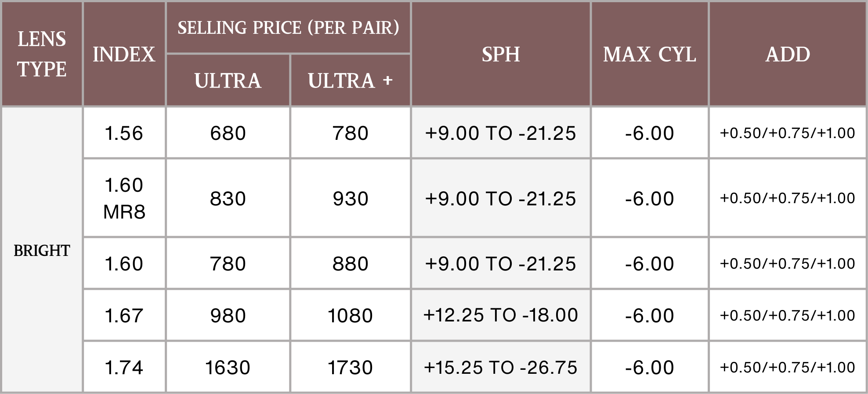Screen dimensions: 868x394
Task: Select the SPH column header
Action: (501, 54)
